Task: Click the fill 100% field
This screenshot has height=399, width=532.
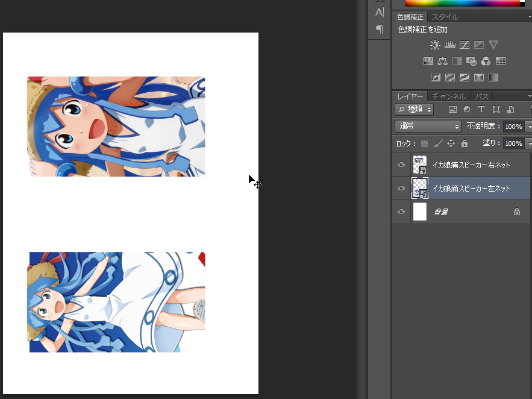Action: (x=513, y=143)
